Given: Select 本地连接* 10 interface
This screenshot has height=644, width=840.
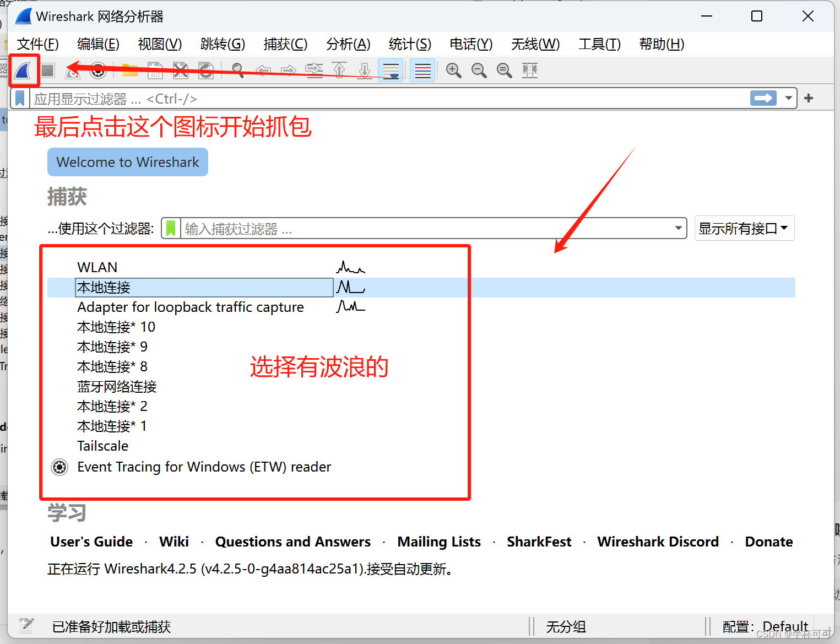Looking at the screenshot, I should tap(116, 327).
